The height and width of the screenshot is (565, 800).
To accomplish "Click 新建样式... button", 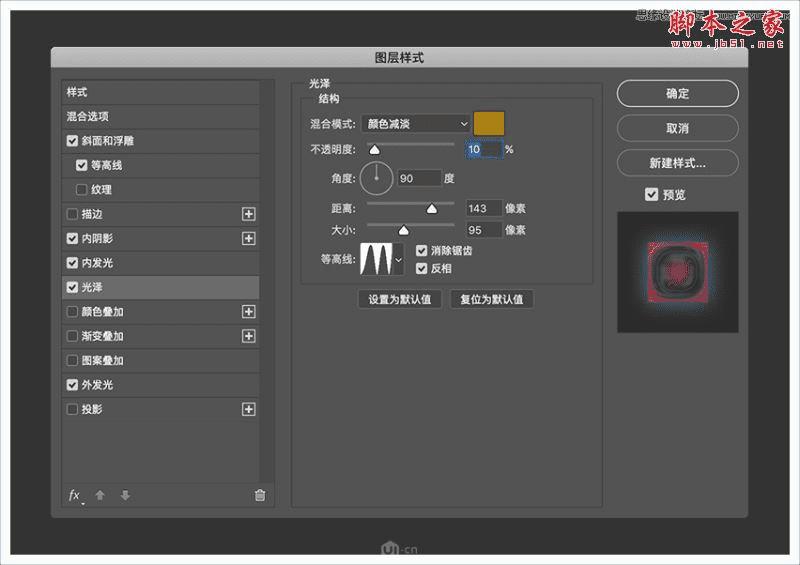I will (678, 163).
